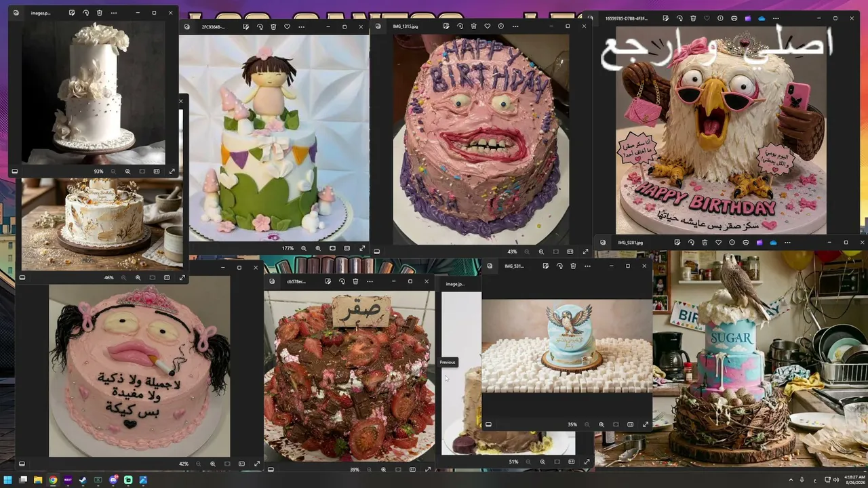Open File Explorer from the taskbar

38,480
